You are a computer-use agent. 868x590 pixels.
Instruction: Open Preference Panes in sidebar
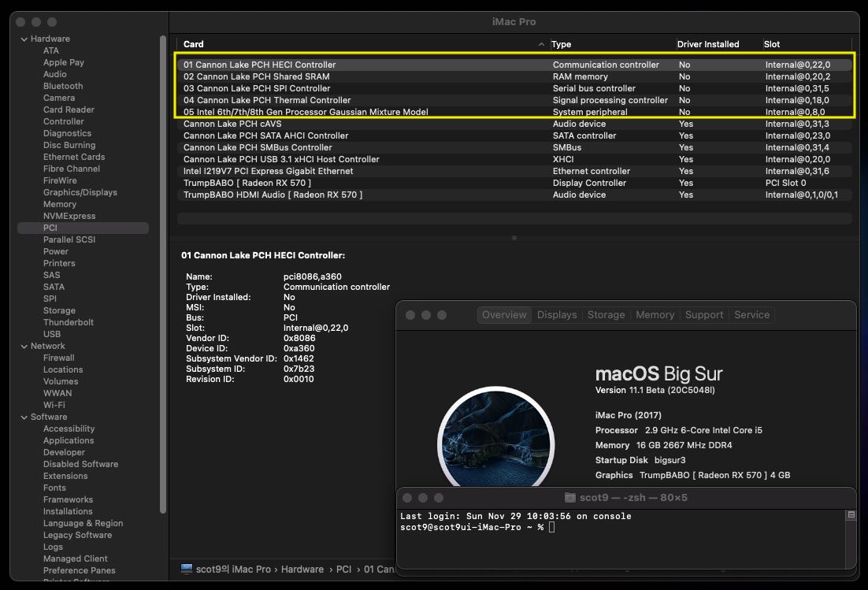point(80,570)
